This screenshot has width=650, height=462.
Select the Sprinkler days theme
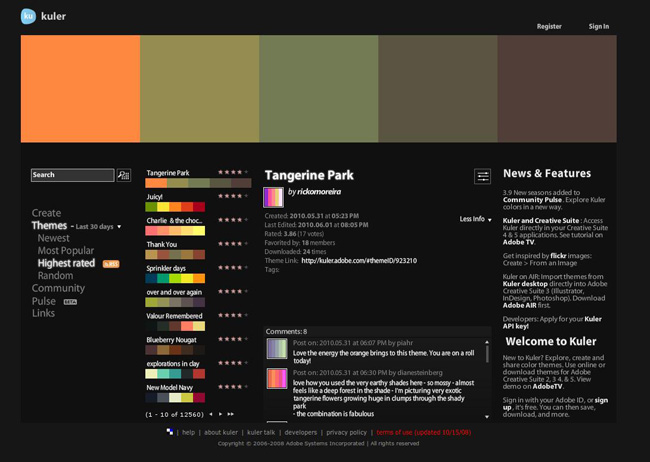[x=175, y=274]
